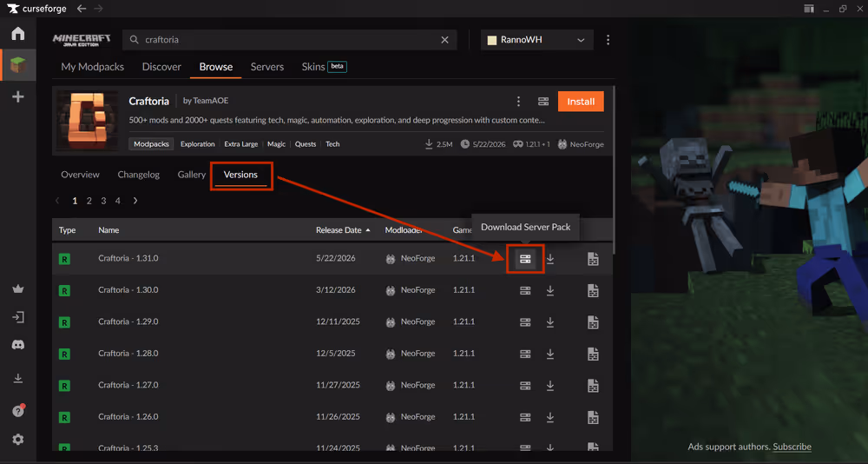Select the Craftoria - 1.31.0 row name
Viewport: 868px width, 464px height.
128,258
